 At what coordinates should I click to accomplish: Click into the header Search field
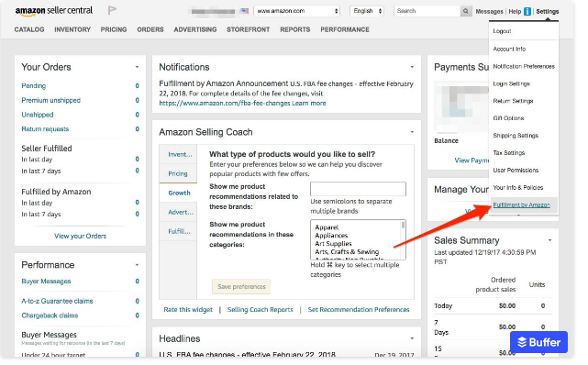[427, 11]
